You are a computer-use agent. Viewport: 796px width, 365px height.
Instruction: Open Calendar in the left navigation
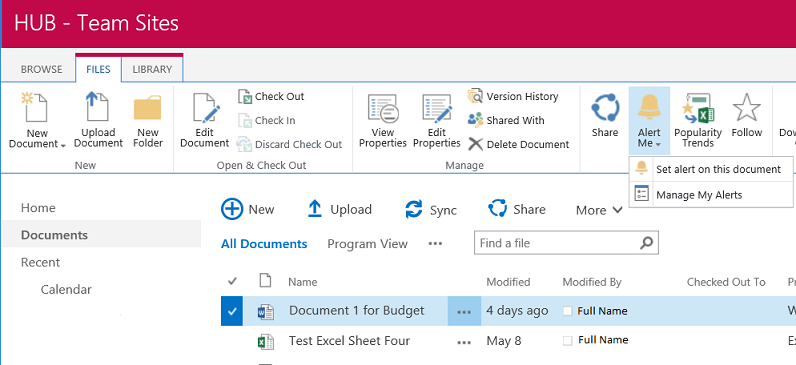(x=66, y=290)
